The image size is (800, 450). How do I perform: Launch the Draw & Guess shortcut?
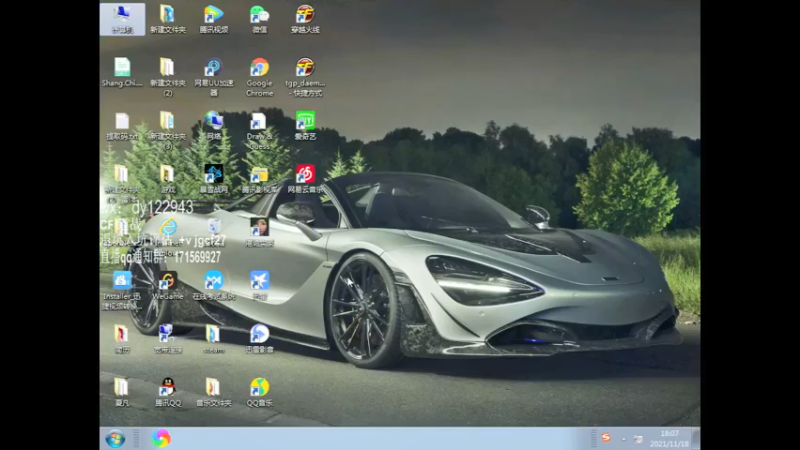(x=259, y=131)
